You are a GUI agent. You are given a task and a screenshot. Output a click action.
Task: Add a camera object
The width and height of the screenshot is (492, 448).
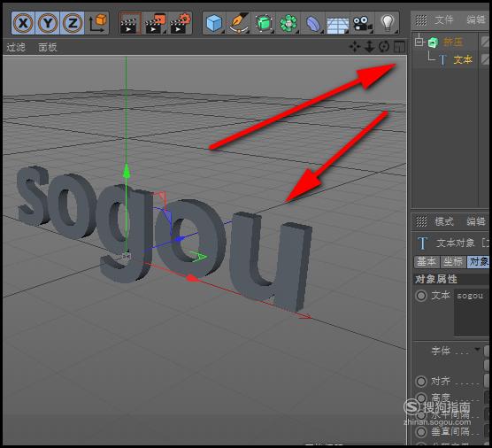[x=362, y=23]
